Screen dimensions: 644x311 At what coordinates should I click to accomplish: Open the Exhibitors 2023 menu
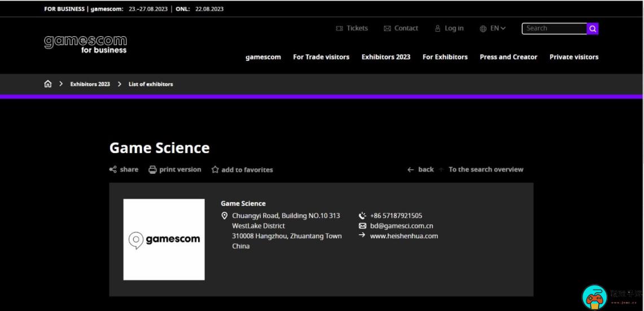click(x=386, y=57)
